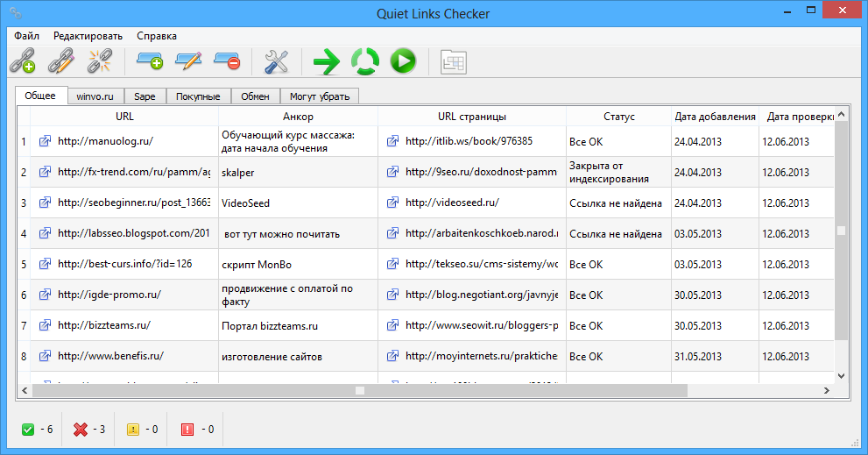Open page link icon beside moyinternets.ru URL

click(x=392, y=356)
